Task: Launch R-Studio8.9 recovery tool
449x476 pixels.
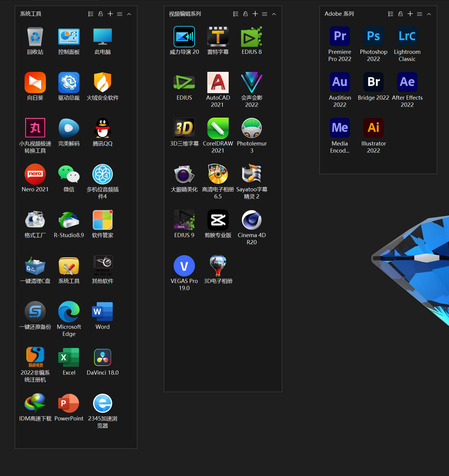Action: click(x=69, y=220)
